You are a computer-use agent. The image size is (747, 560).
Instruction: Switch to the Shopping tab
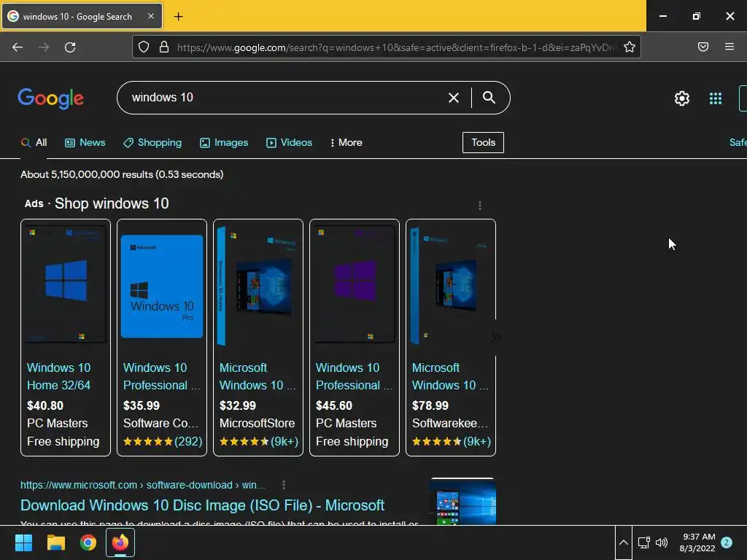pos(152,142)
